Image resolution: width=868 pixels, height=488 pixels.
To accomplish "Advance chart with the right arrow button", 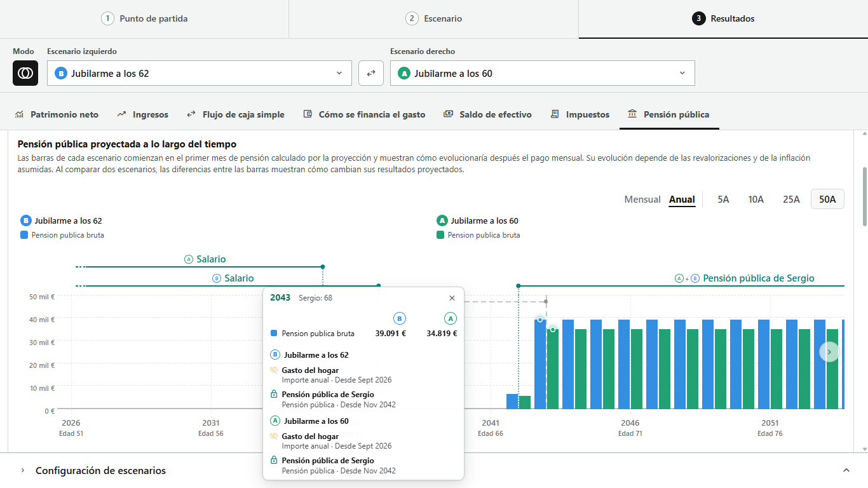I will tap(829, 351).
